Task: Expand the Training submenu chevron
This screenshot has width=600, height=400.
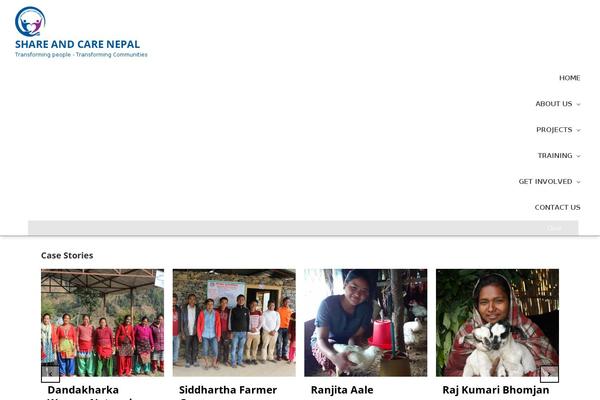Action: [578, 156]
